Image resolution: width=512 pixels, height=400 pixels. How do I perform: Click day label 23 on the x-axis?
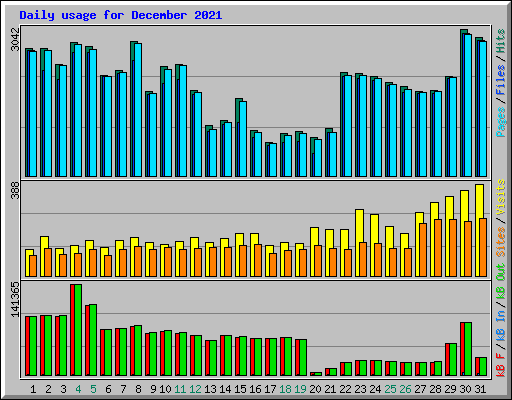(360, 389)
